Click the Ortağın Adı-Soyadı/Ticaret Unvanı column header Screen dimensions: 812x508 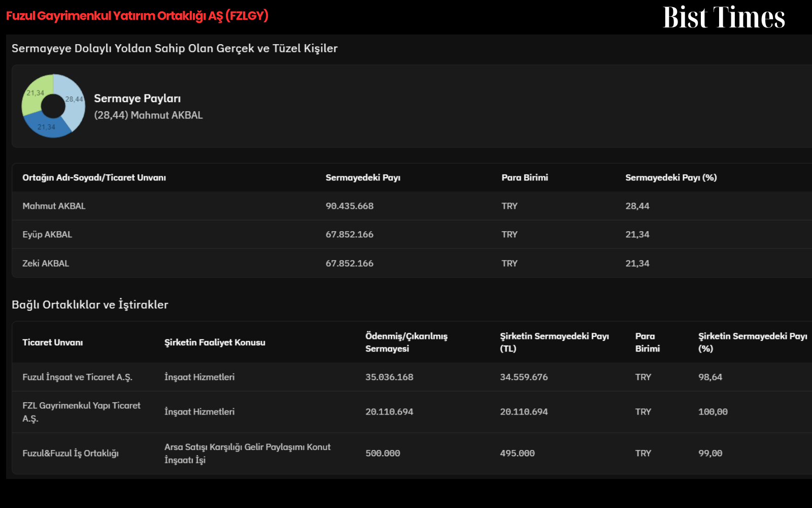point(94,178)
